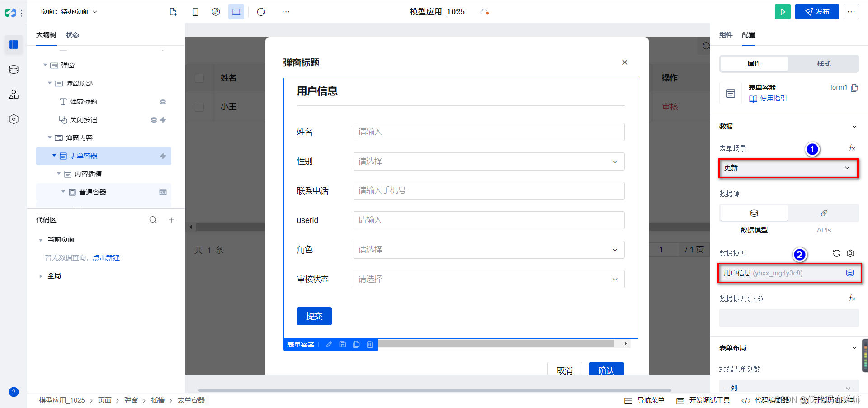Viewport: 868px width, 408px height.
Task: Switch to the 样式 tab
Action: coord(823,64)
